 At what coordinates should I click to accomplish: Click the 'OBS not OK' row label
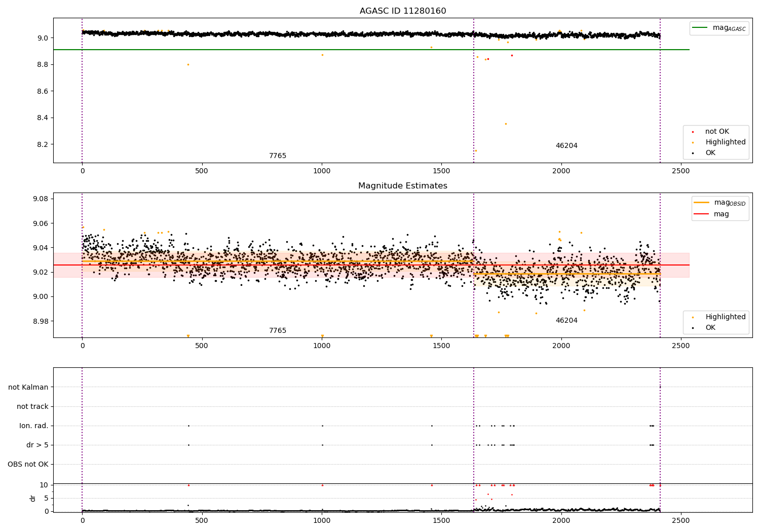point(28,465)
